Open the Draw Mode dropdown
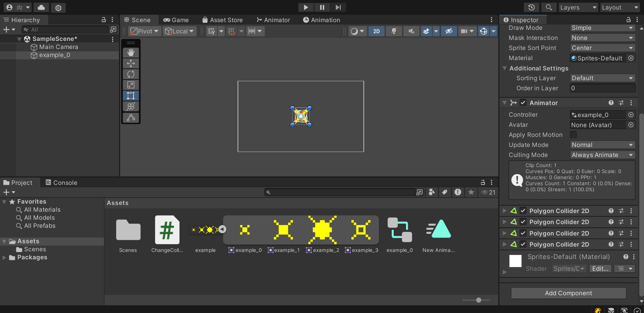The height and width of the screenshot is (313, 644). (x=603, y=28)
